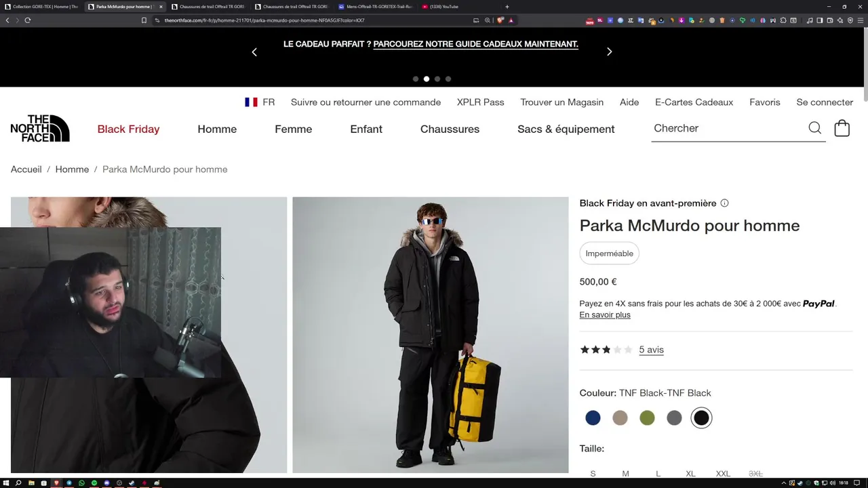The width and height of the screenshot is (868, 488).
Task: Click Trouver un Magasin link
Action: pyautogui.click(x=561, y=102)
